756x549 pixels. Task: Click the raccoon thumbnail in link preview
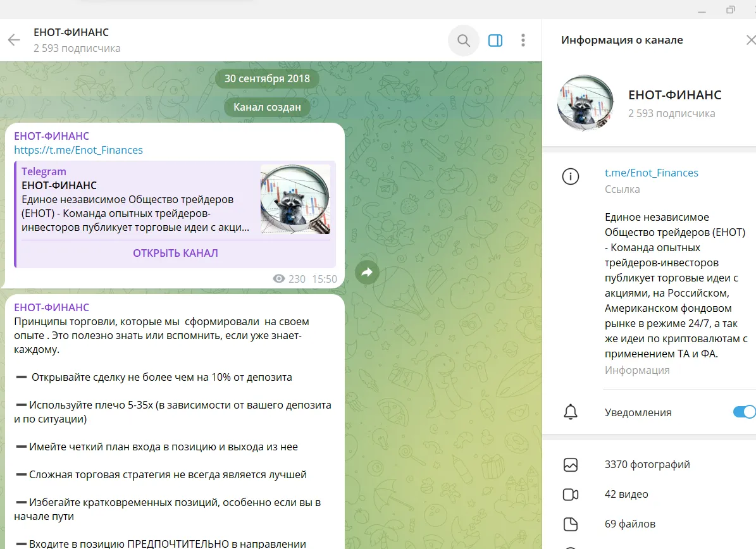(x=295, y=199)
